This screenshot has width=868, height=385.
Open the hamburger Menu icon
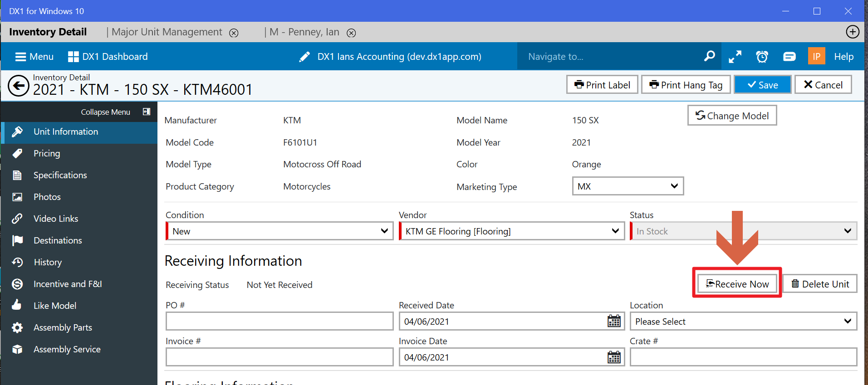tap(20, 57)
